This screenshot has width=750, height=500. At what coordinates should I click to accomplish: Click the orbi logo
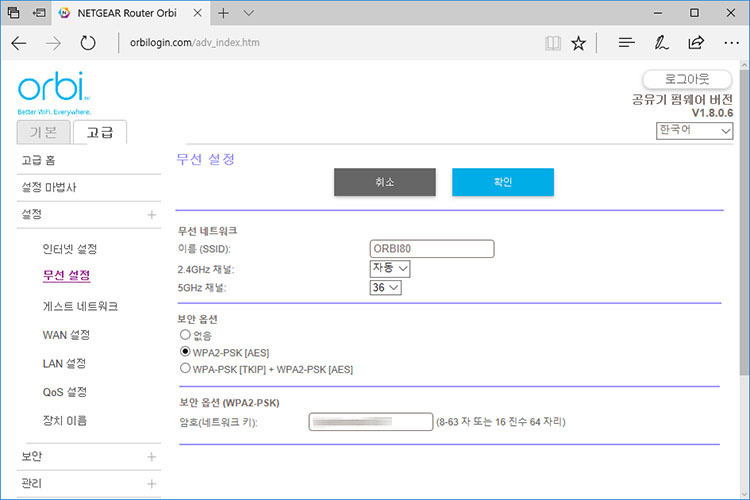pos(54,93)
